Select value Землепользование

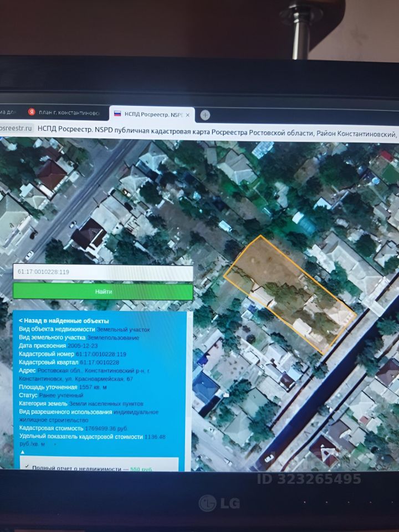[113, 337]
